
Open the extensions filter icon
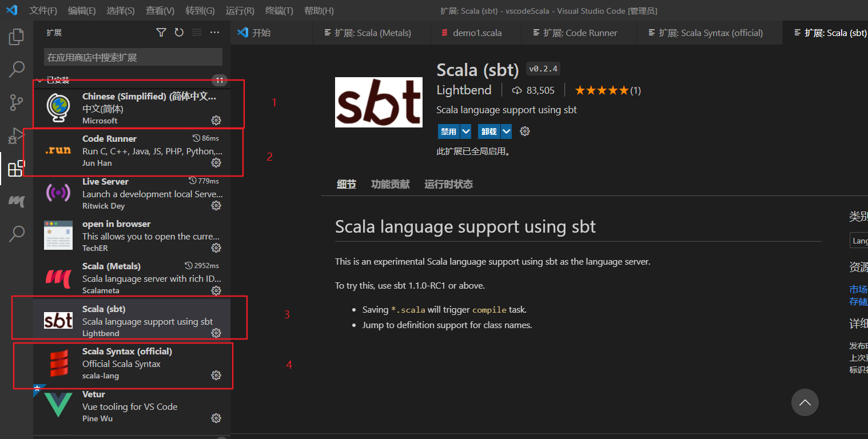click(161, 33)
